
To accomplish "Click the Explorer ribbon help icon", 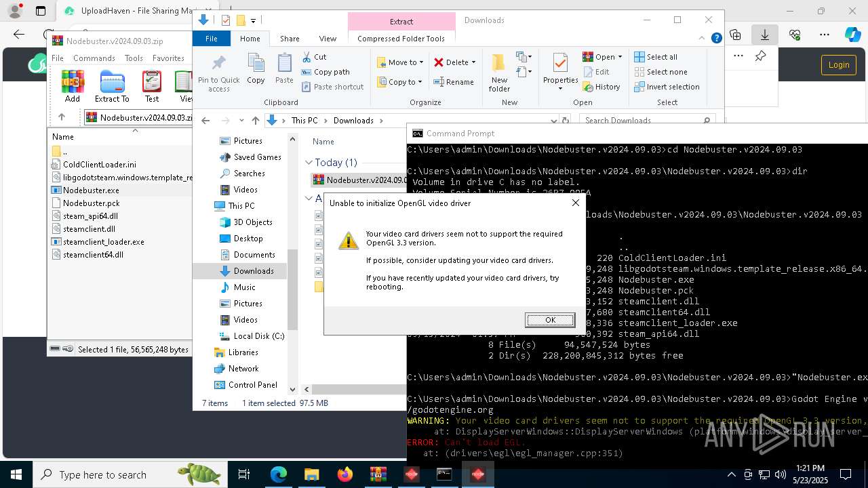I will click(x=716, y=39).
